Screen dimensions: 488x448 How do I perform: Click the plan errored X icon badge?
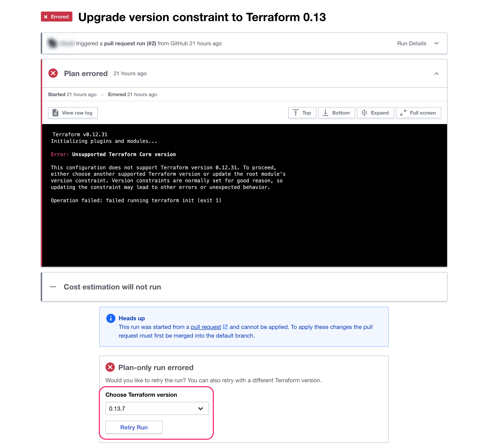53,73
